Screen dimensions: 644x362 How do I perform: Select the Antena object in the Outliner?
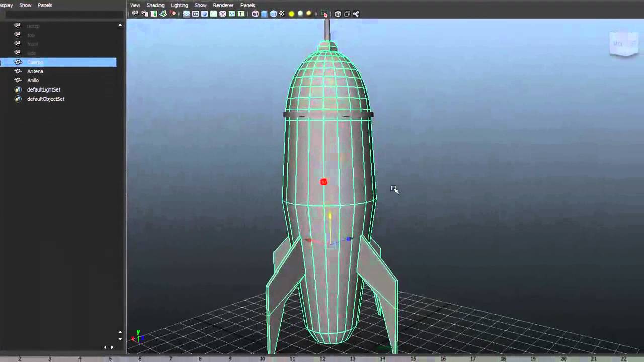[x=35, y=71]
